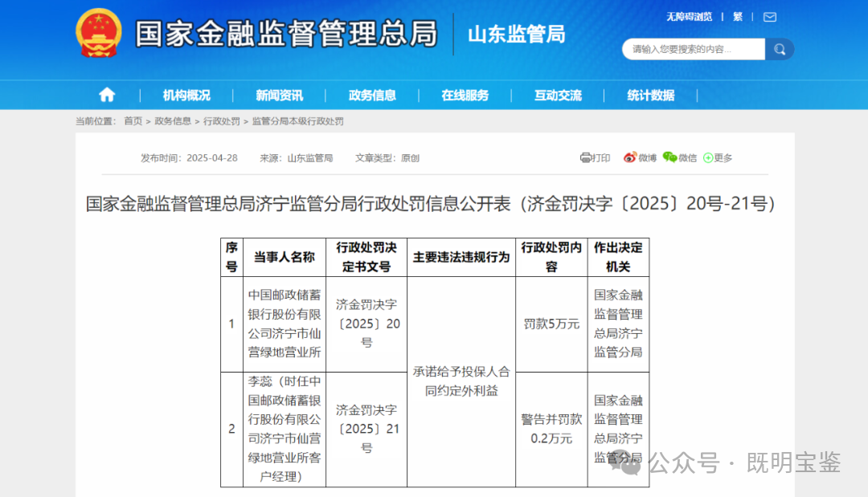Click breadcrumb 首页
Image resolution: width=868 pixels, height=497 pixels.
[133, 121]
